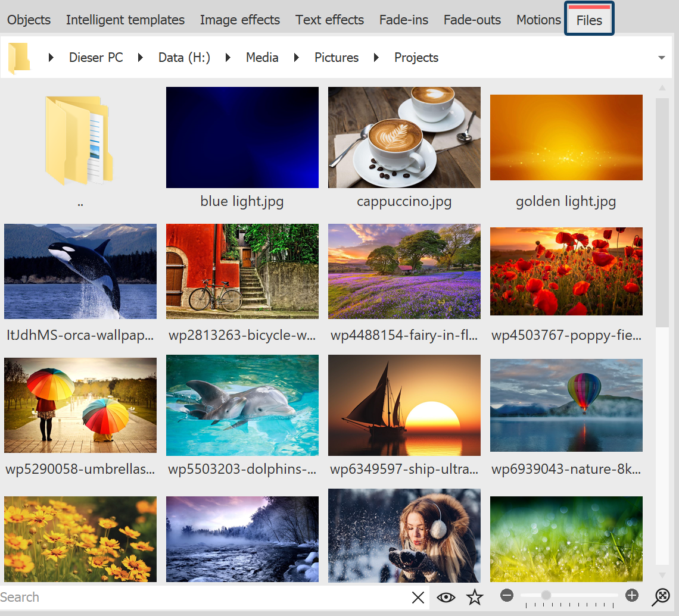Select the cappuccino.jpg thumbnail
Image resolution: width=679 pixels, height=616 pixels.
pos(404,137)
